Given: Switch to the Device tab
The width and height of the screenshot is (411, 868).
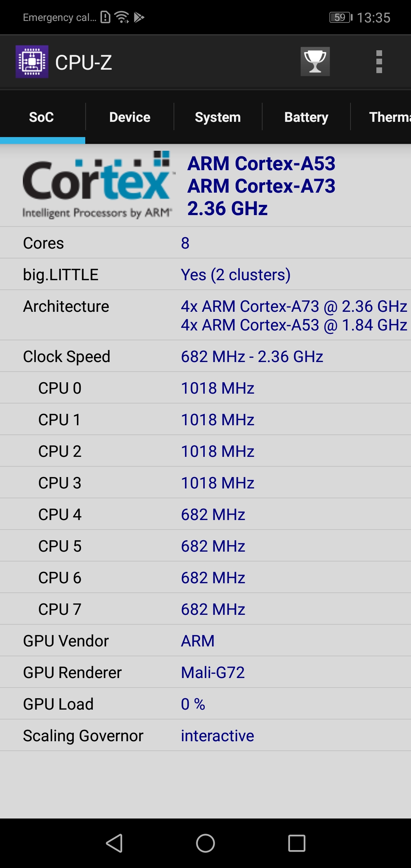Looking at the screenshot, I should tap(129, 117).
